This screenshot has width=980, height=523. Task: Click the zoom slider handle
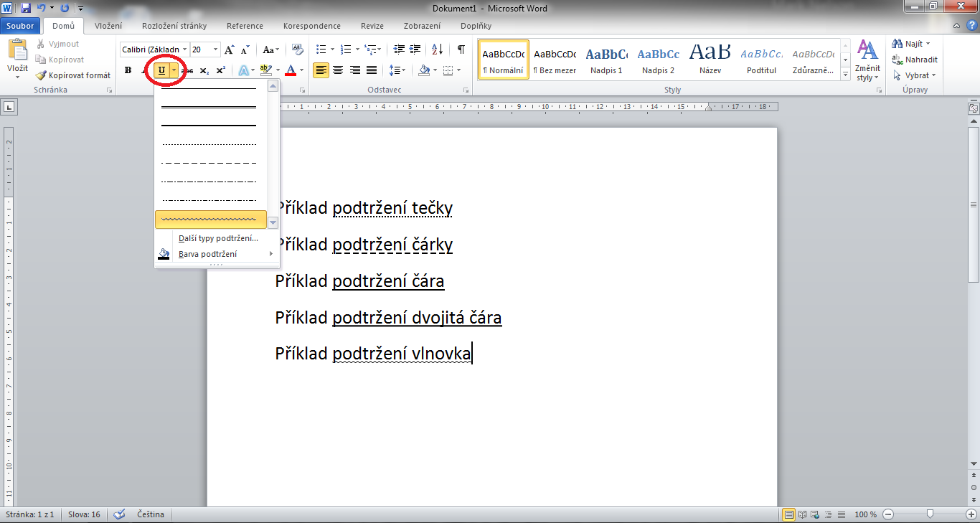(x=930, y=514)
